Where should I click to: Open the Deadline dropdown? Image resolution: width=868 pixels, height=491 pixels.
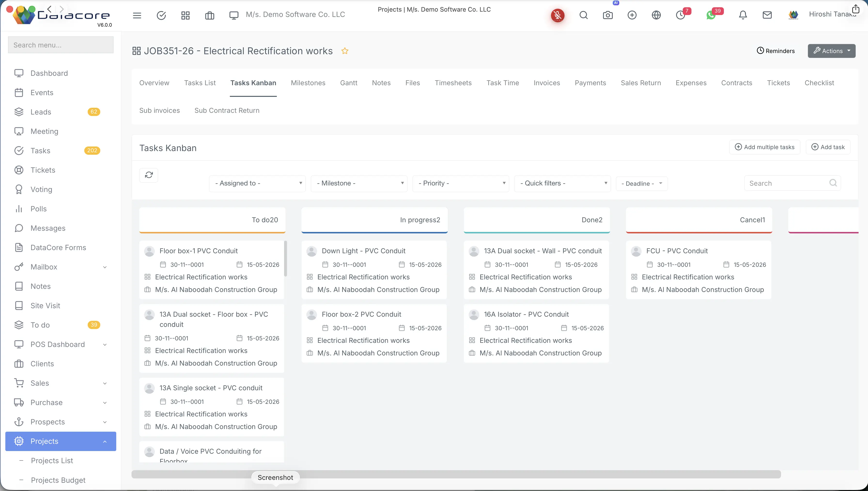(641, 184)
